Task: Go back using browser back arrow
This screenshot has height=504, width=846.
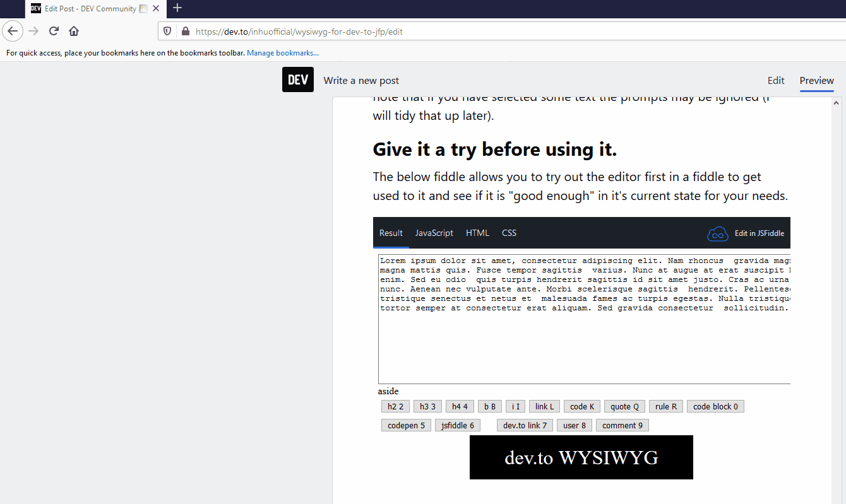Action: [x=13, y=31]
